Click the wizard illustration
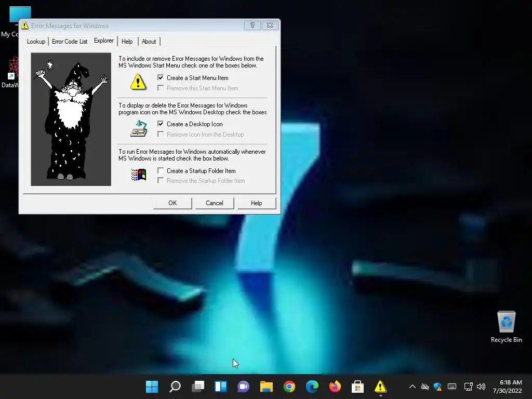 pyautogui.click(x=71, y=119)
